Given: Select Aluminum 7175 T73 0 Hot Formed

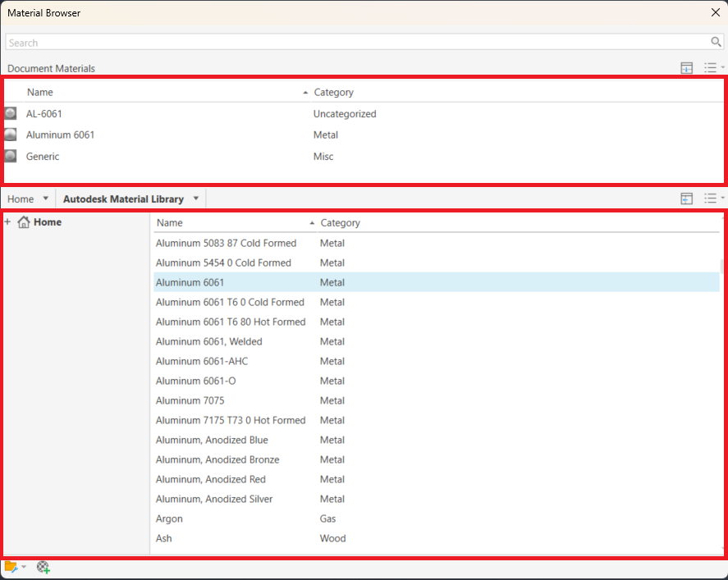Looking at the screenshot, I should pos(437,420).
